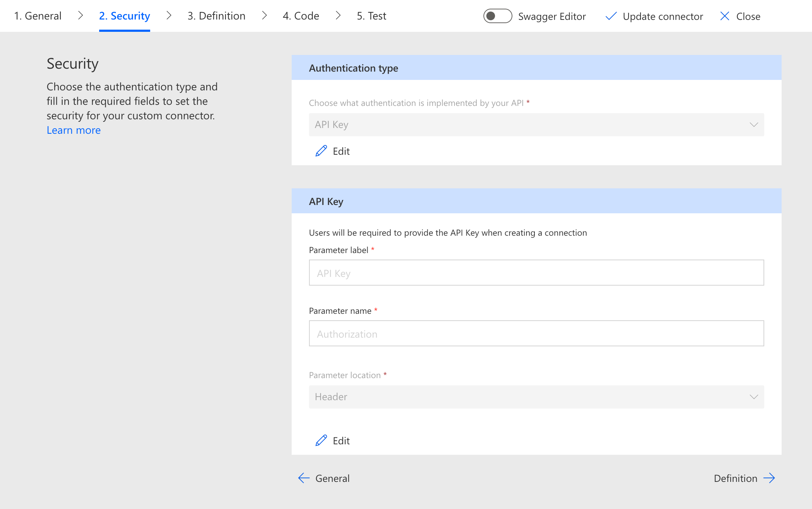Click pencil icon under Authentication type dropdown

click(x=321, y=151)
